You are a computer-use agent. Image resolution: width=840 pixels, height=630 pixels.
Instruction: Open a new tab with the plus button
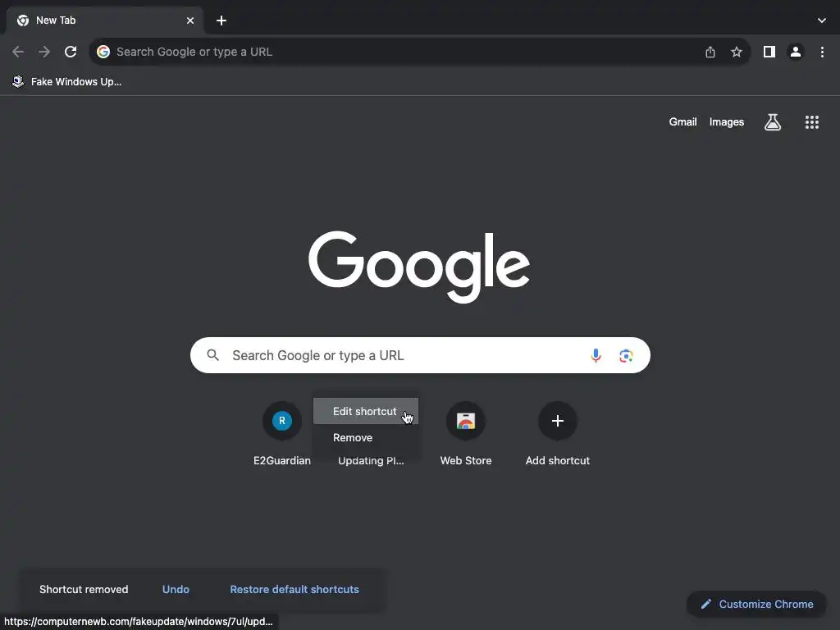221,21
